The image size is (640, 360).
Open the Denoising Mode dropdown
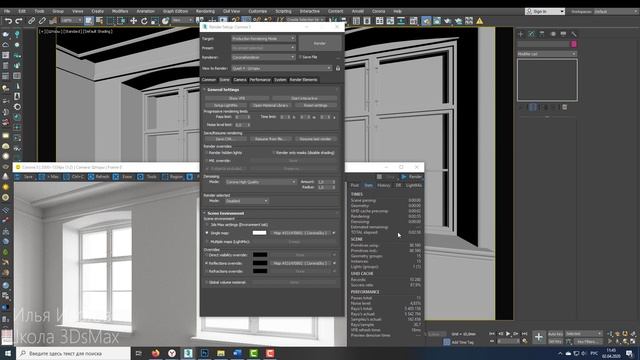click(x=260, y=182)
